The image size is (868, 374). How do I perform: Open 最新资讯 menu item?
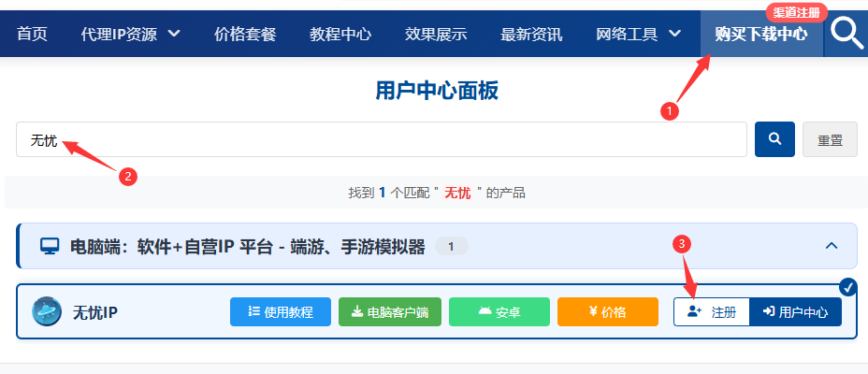point(531,35)
